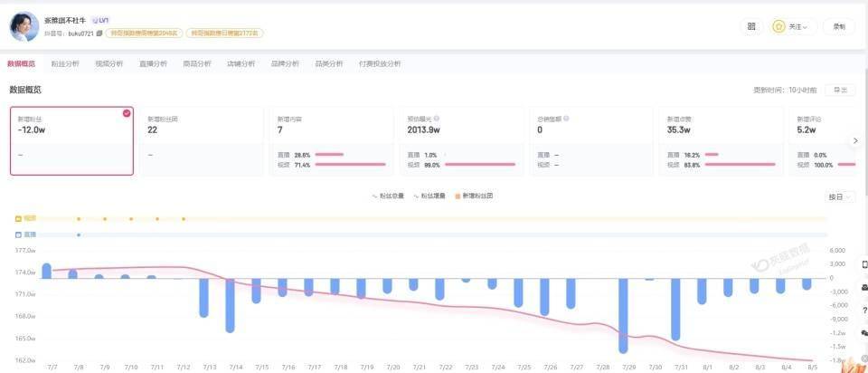
Task: Click the second yellow ranking tag
Action: coord(225,33)
